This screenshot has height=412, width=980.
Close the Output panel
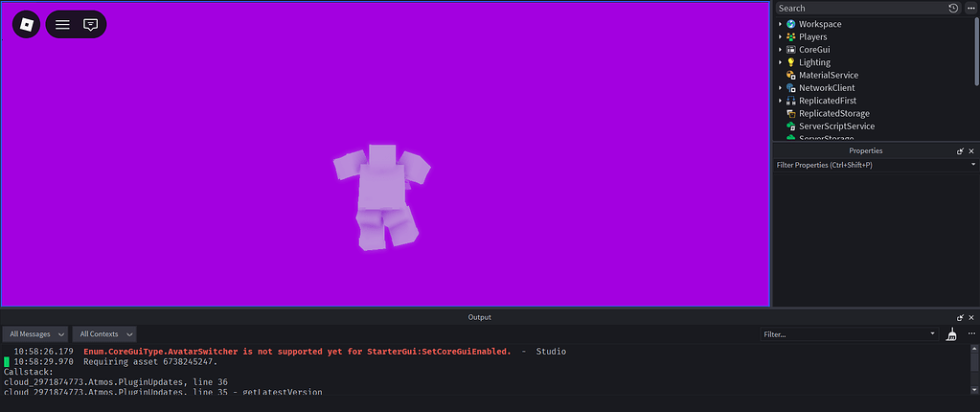click(x=971, y=317)
